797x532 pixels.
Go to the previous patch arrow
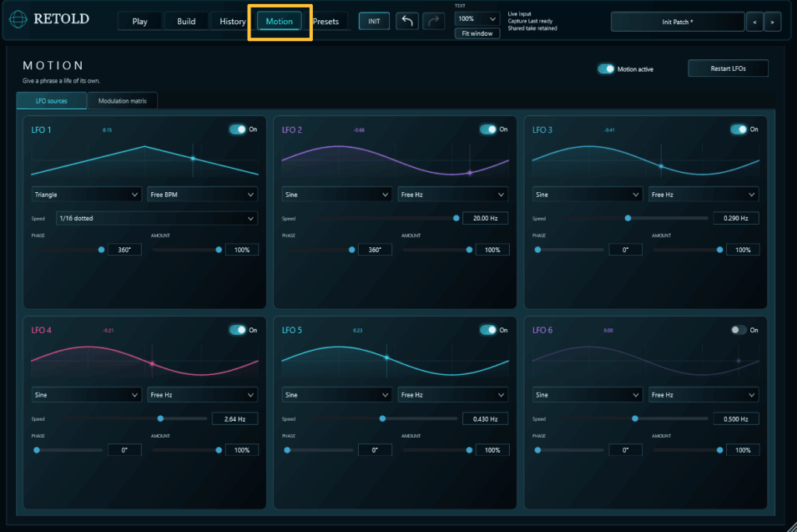tap(754, 22)
